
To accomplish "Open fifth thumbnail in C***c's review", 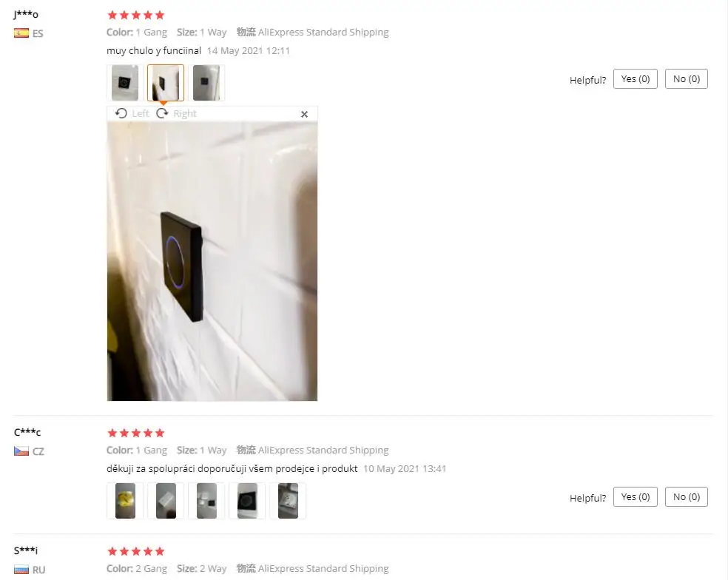I will coord(288,501).
